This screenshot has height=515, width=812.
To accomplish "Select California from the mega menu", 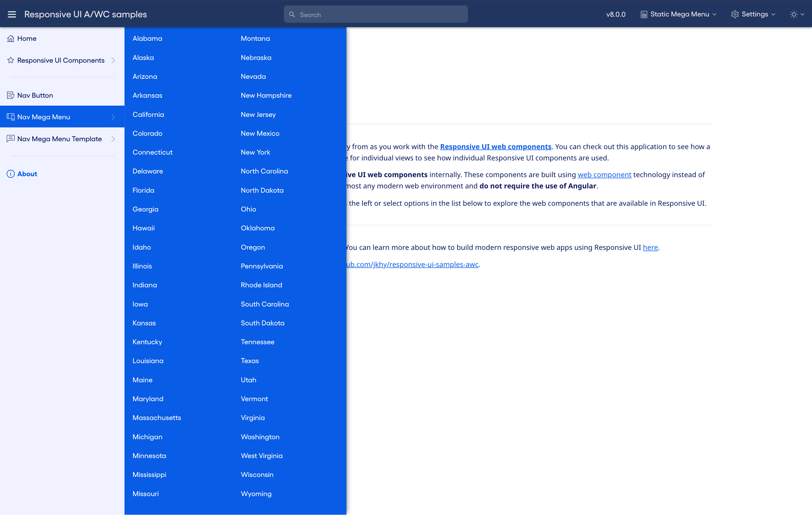I will [x=148, y=114].
